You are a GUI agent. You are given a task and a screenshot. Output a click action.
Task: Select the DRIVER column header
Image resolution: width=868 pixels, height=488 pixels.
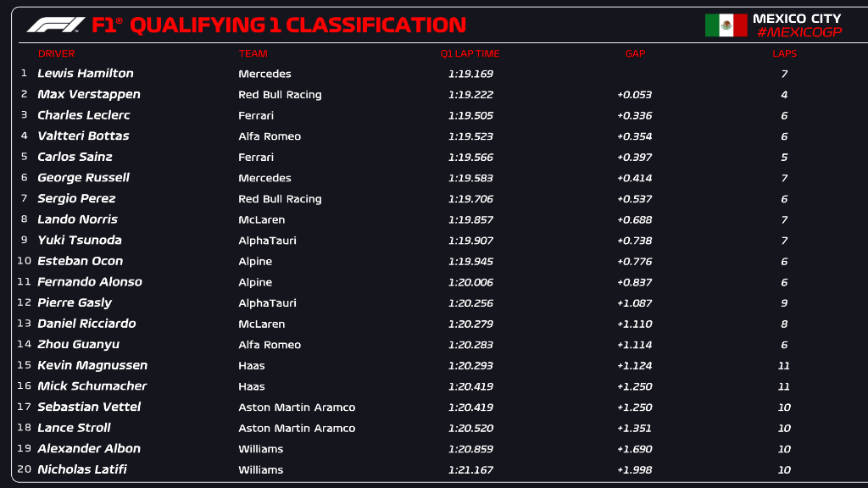click(57, 53)
